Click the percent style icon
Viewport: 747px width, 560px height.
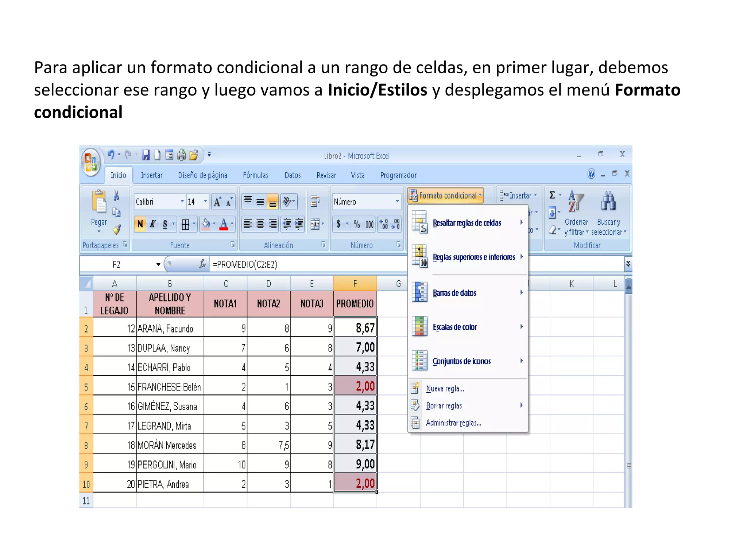point(357,224)
